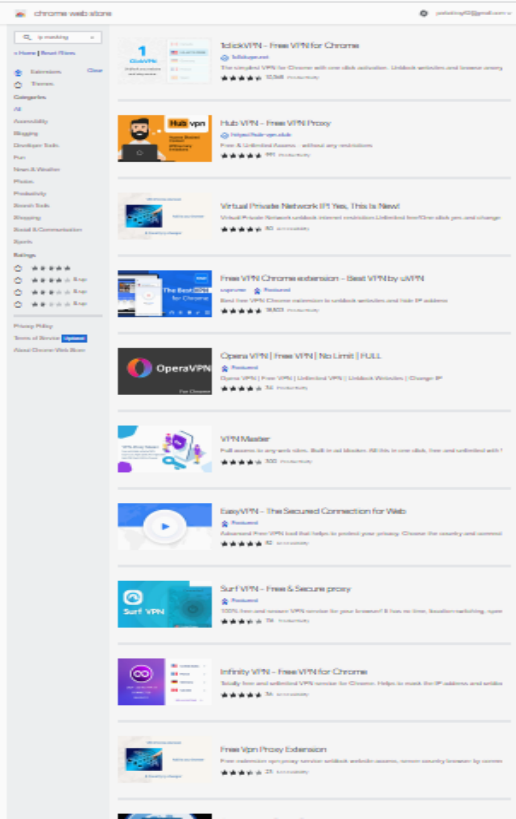
Task: Click the magnifier icon in the search box
Action: coord(27,37)
